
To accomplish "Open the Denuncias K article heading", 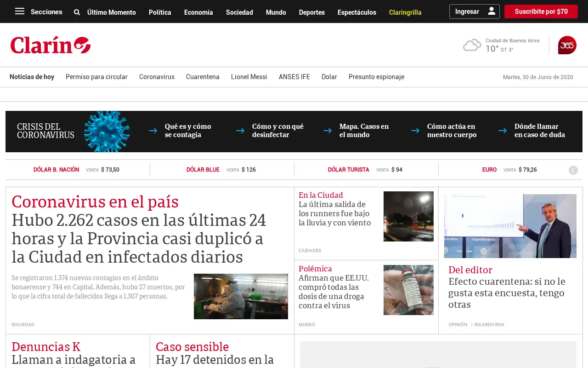I will (46, 346).
